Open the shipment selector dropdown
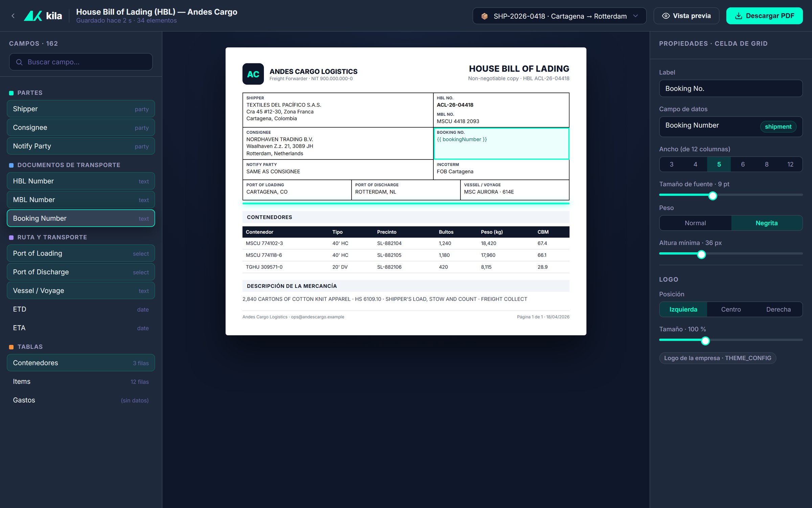The width and height of the screenshot is (812, 508). (x=559, y=16)
